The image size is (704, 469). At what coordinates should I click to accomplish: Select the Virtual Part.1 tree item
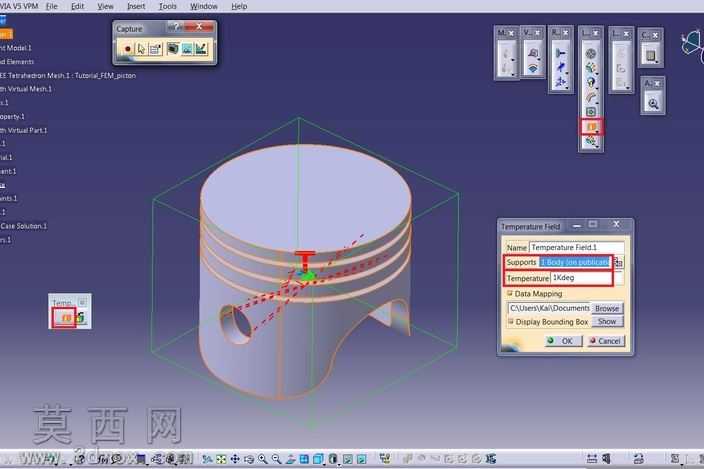pyautogui.click(x=23, y=130)
